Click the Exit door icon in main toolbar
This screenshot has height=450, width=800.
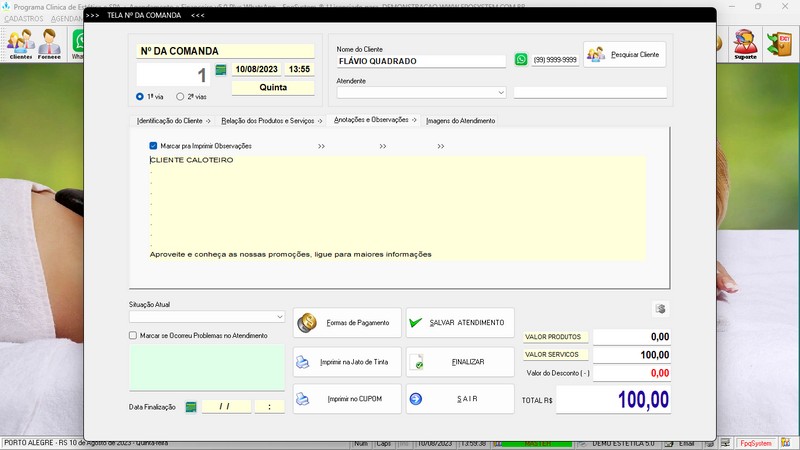click(x=780, y=44)
